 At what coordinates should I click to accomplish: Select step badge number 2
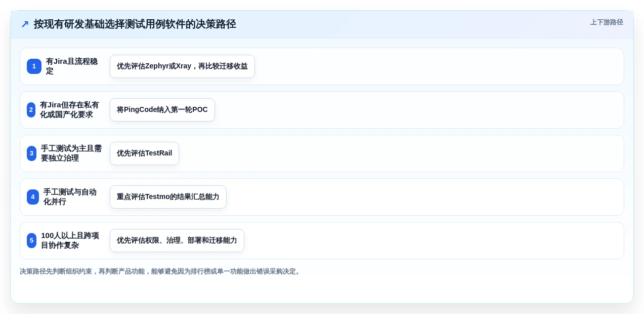tap(31, 110)
